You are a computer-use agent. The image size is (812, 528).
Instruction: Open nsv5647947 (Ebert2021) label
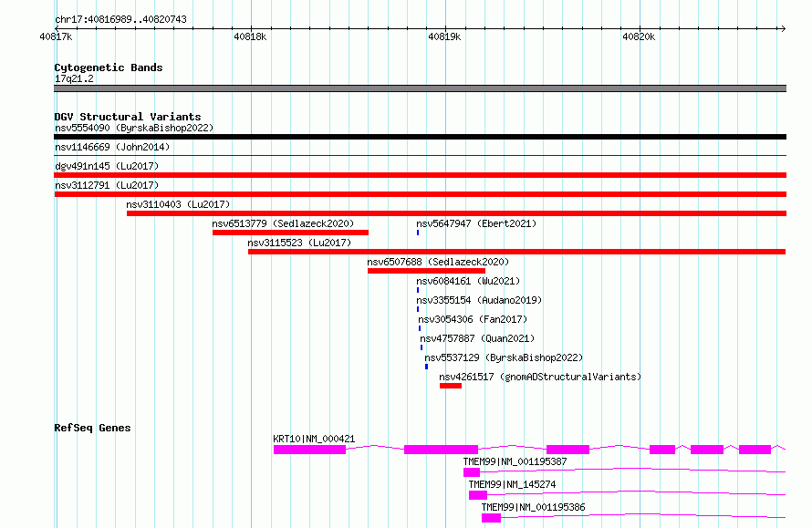[476, 223]
